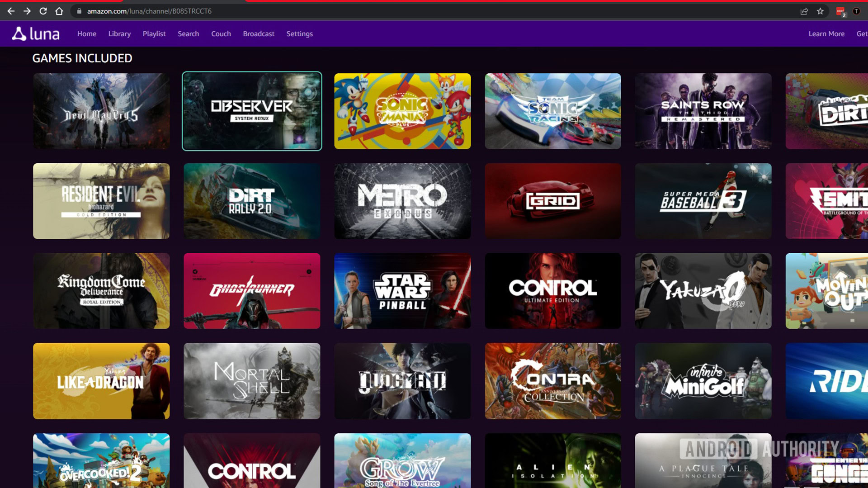Go back with browser back arrow
The image size is (868, 488).
(11, 11)
